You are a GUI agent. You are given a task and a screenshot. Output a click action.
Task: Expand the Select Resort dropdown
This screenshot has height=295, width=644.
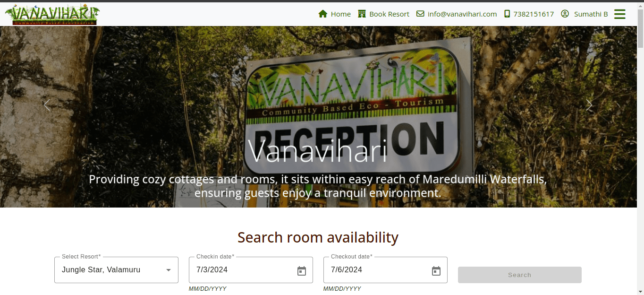coord(116,270)
